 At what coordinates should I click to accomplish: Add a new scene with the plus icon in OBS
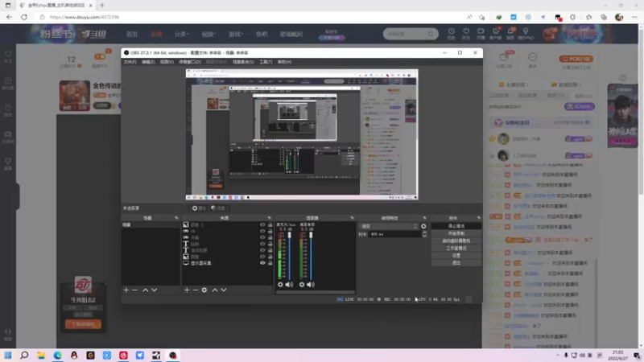click(126, 290)
